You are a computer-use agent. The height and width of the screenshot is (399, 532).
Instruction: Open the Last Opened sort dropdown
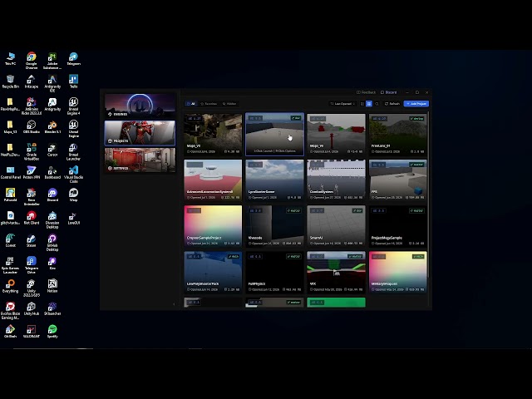(342, 103)
